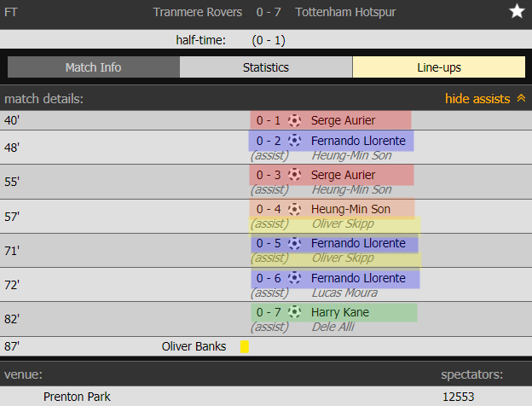The width and height of the screenshot is (532, 406).
Task: Click Oliver Banks' yellow card icon
Action: point(245,347)
